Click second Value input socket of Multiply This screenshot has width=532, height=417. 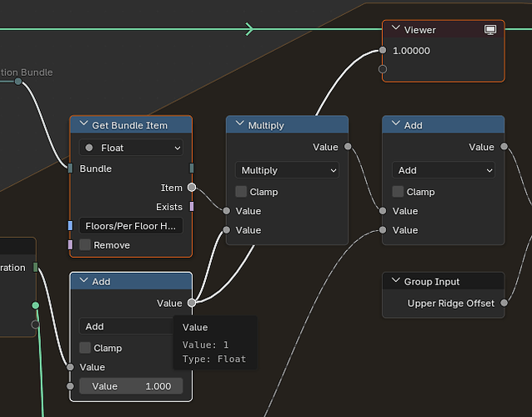tap(227, 230)
